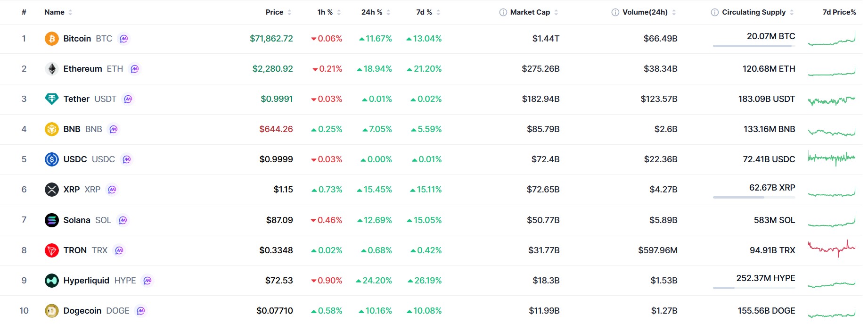
Task: Click the BNB coin logo
Action: (52, 129)
